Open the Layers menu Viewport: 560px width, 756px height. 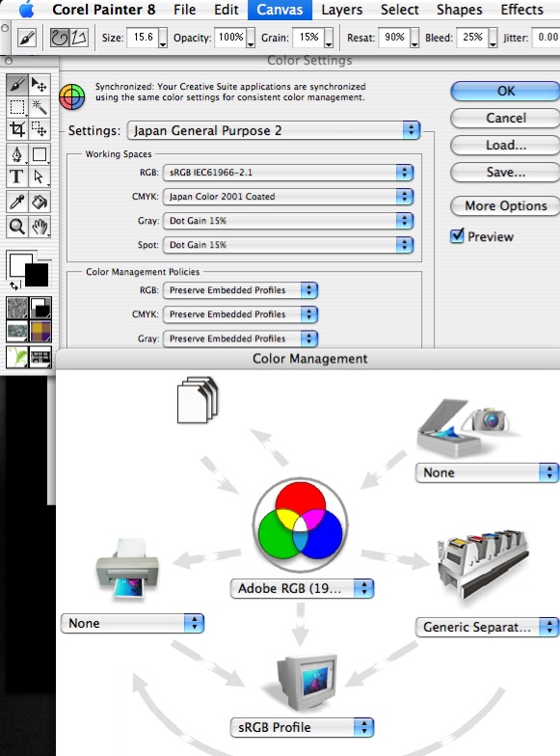(x=341, y=10)
